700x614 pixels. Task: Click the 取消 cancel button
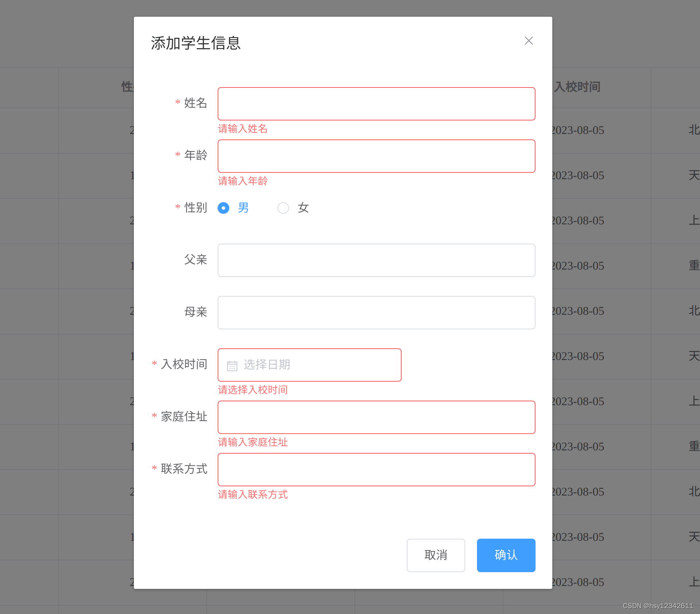[436, 555]
